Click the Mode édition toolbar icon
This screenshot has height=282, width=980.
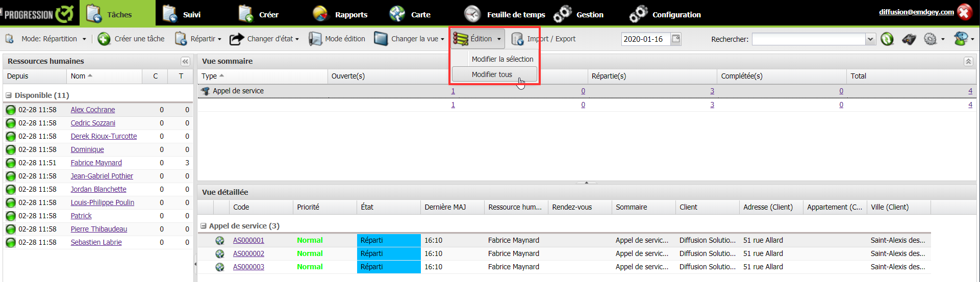click(315, 39)
